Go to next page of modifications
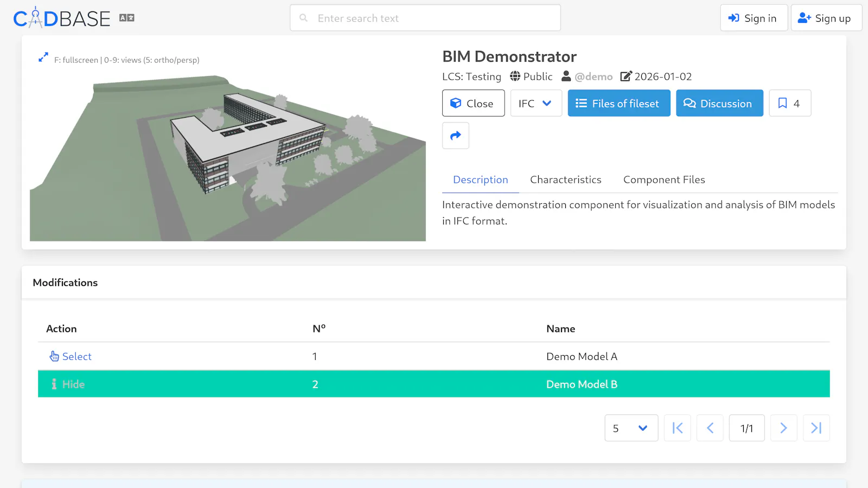 coord(784,428)
